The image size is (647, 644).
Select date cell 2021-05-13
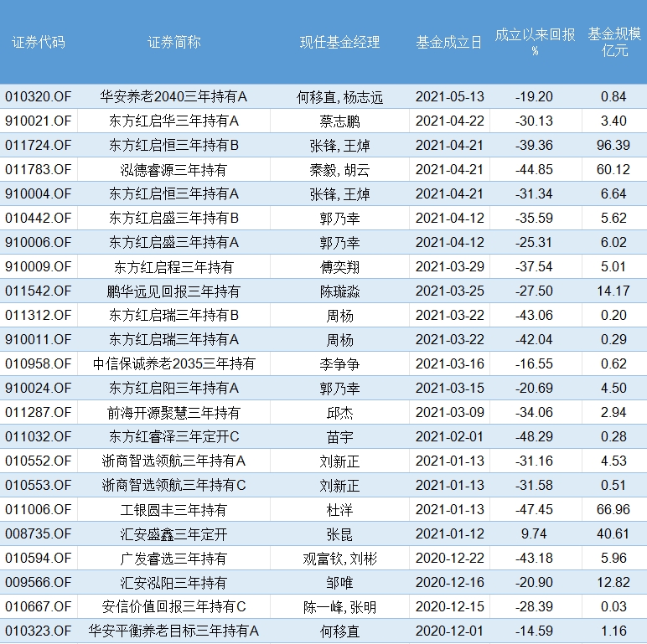[450, 97]
